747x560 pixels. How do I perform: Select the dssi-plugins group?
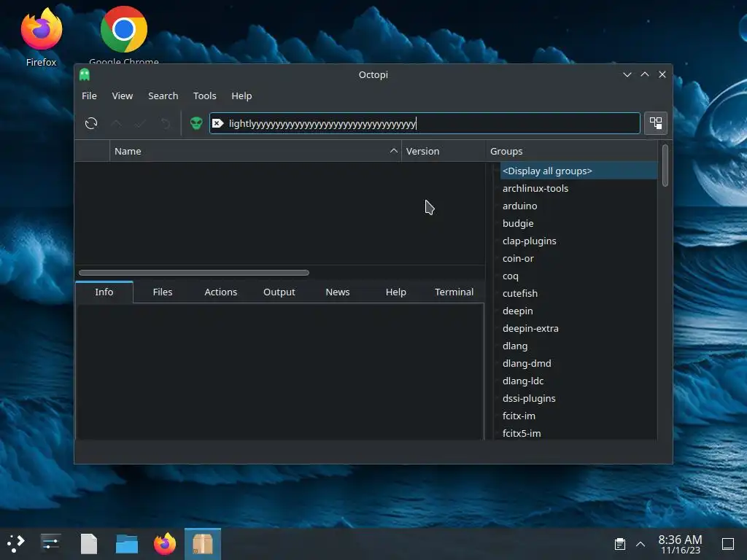tap(578, 398)
